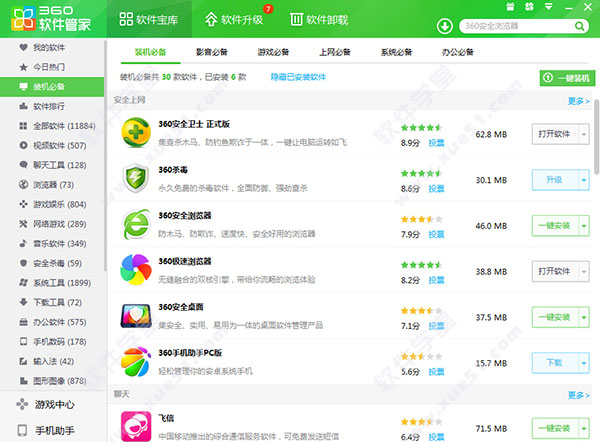Expand dropdown arrow beside 360安全卫士 打开软件
600x442 pixels.
584,134
